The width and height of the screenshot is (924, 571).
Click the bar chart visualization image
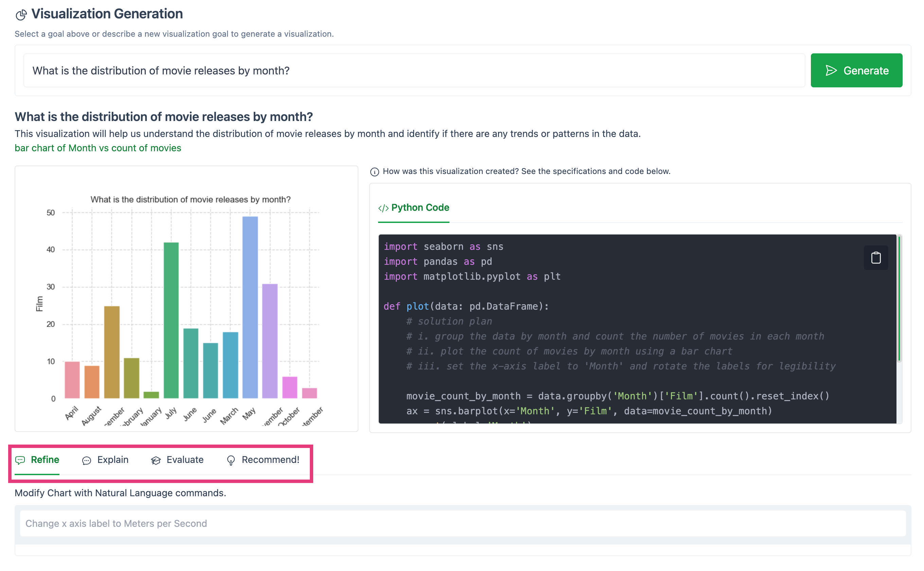186,298
